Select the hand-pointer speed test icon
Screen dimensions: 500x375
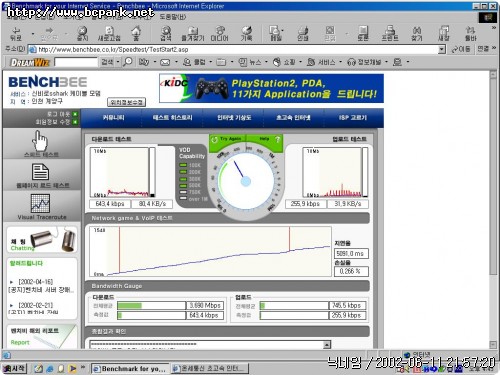pyautogui.click(x=40, y=141)
